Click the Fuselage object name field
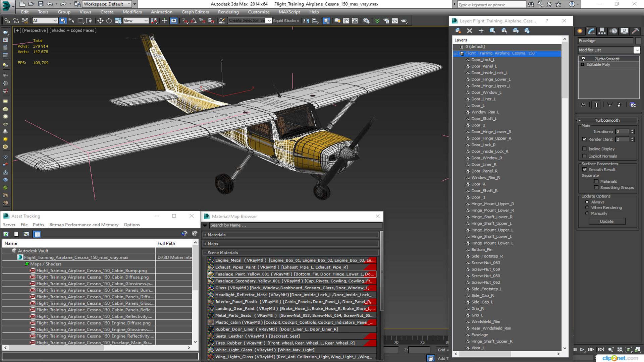 [x=605, y=41]
